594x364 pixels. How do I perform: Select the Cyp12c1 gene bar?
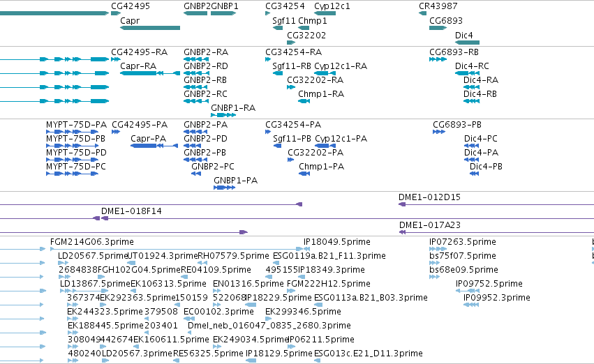tap(325, 13)
